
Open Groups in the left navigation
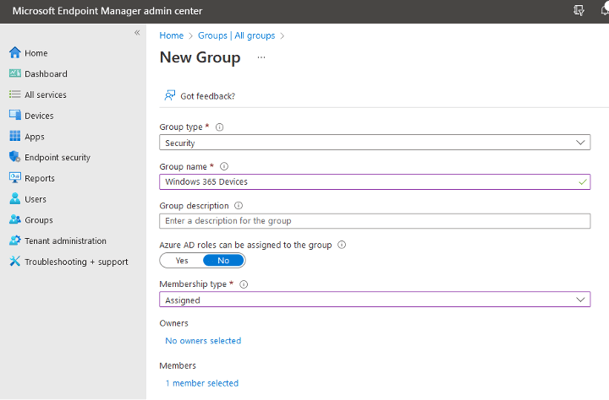pyautogui.click(x=39, y=220)
